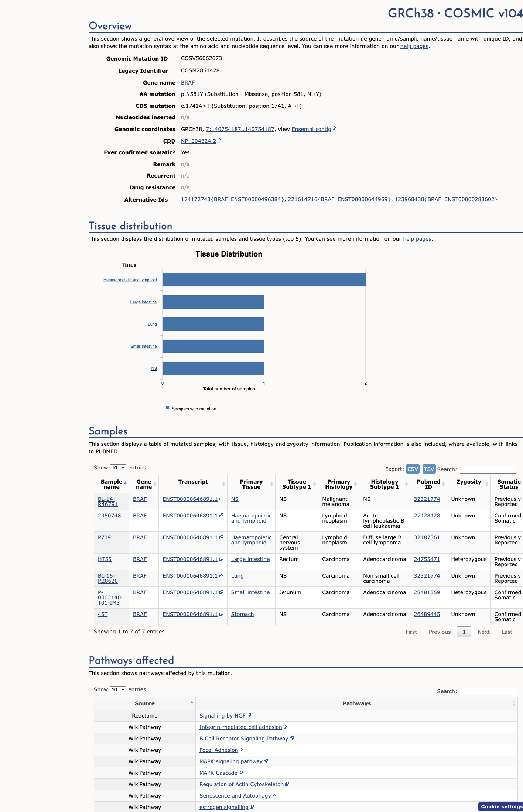This screenshot has height=812, width=523.
Task: Click the Haematopoietic and lymphoid bar
Action: pyautogui.click(x=264, y=280)
